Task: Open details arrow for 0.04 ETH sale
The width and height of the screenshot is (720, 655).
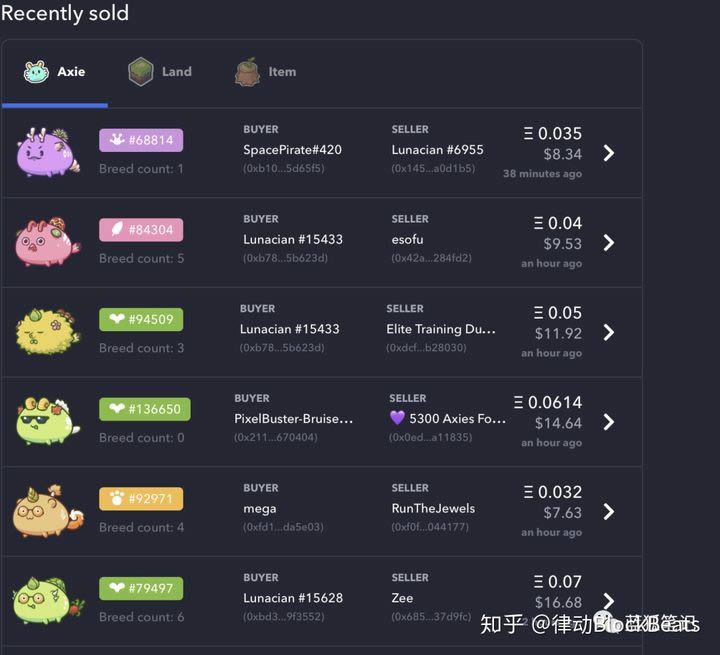Action: (x=609, y=243)
